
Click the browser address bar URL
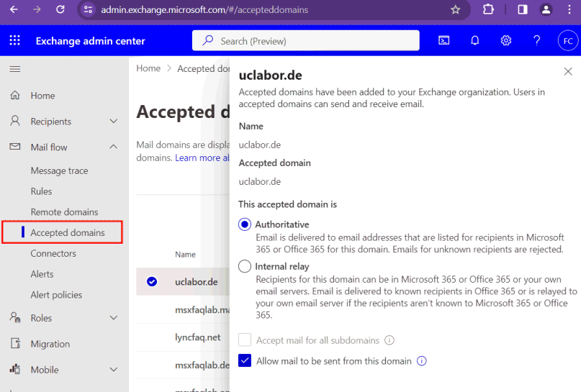pos(204,9)
